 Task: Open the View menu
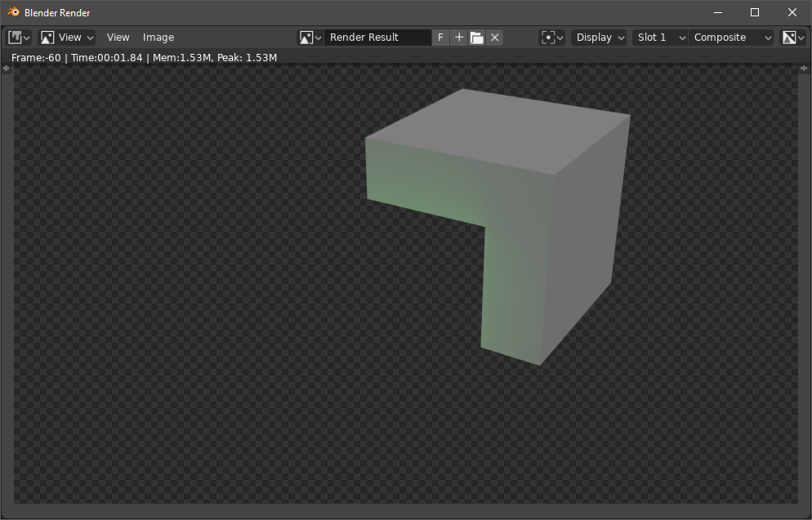(x=118, y=37)
